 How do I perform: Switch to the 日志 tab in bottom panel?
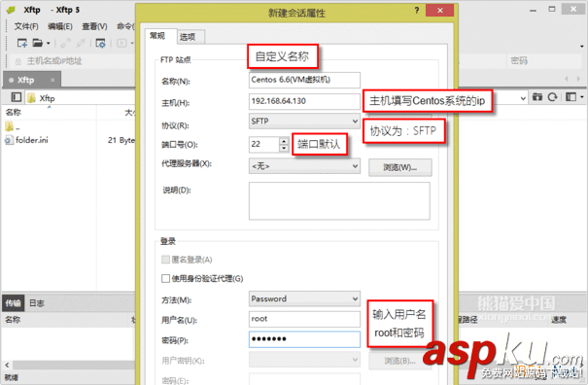(x=37, y=302)
